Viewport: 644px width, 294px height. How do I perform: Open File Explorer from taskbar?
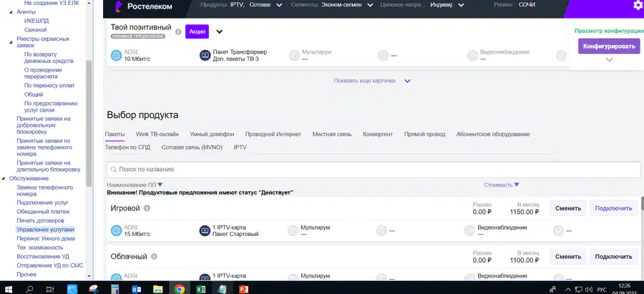(157, 289)
